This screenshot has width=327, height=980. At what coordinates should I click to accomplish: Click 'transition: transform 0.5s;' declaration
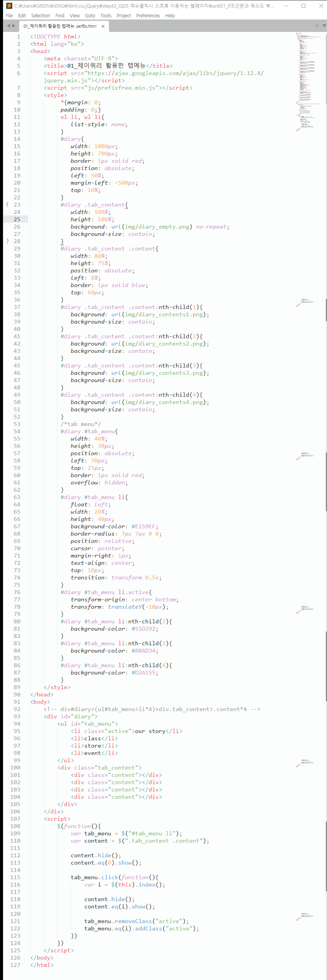[116, 578]
